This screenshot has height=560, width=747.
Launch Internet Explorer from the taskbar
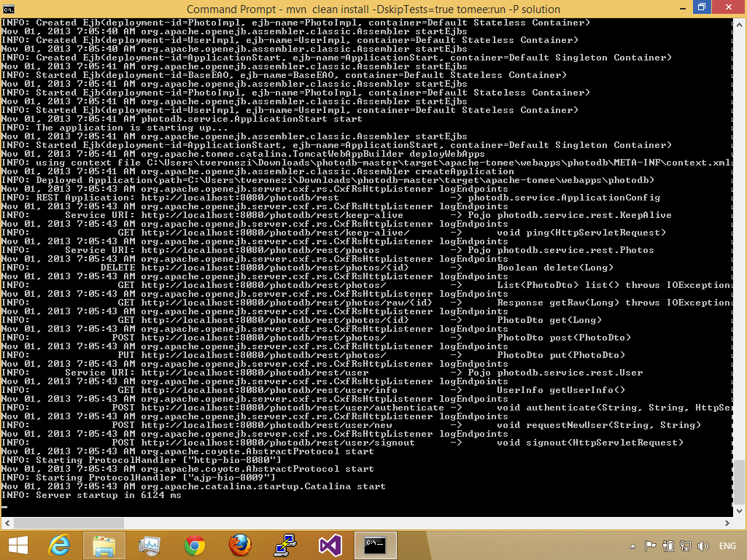click(x=60, y=545)
